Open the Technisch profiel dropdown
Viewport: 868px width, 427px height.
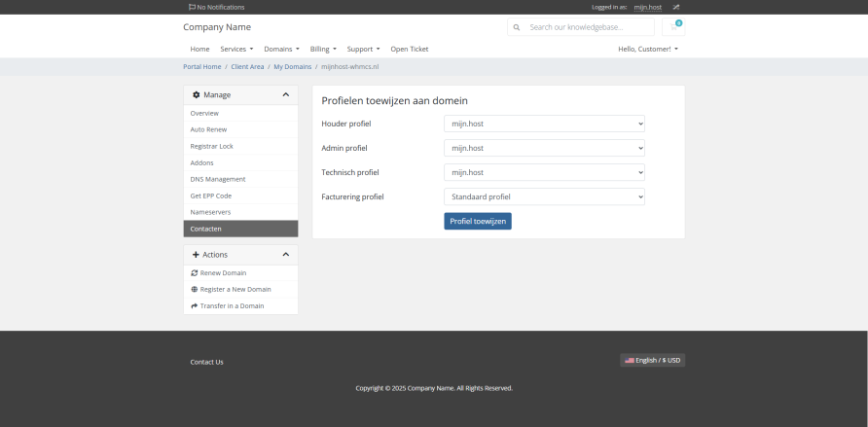tap(544, 172)
